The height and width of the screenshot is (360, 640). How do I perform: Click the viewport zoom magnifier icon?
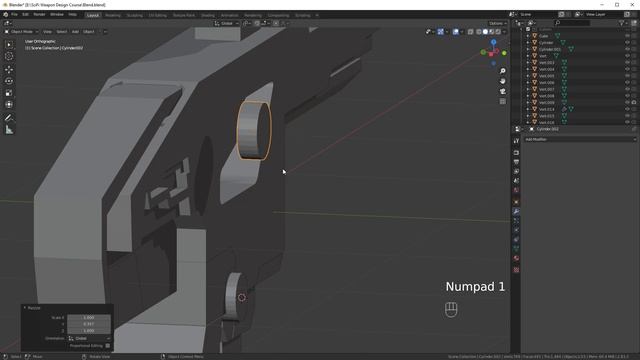point(503,71)
